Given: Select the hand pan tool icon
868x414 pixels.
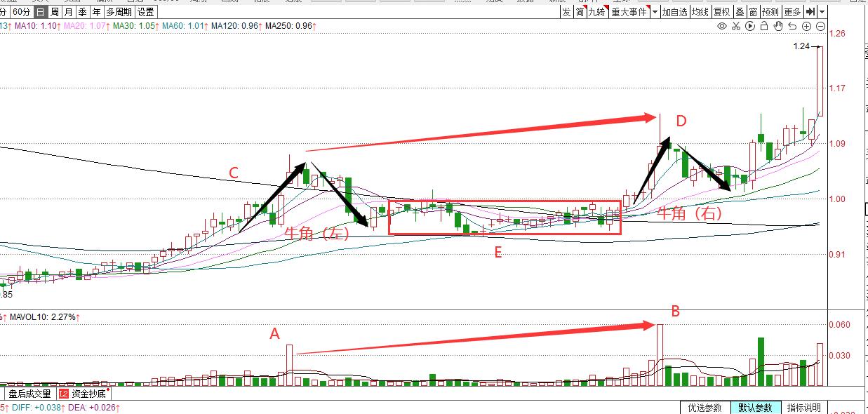Looking at the screenshot, I should coord(778,26).
